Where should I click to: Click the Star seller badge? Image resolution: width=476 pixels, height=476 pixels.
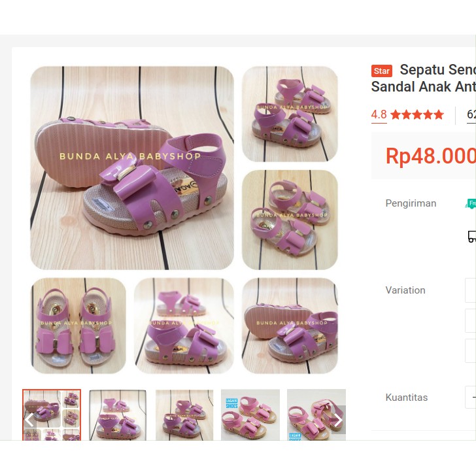[382, 71]
